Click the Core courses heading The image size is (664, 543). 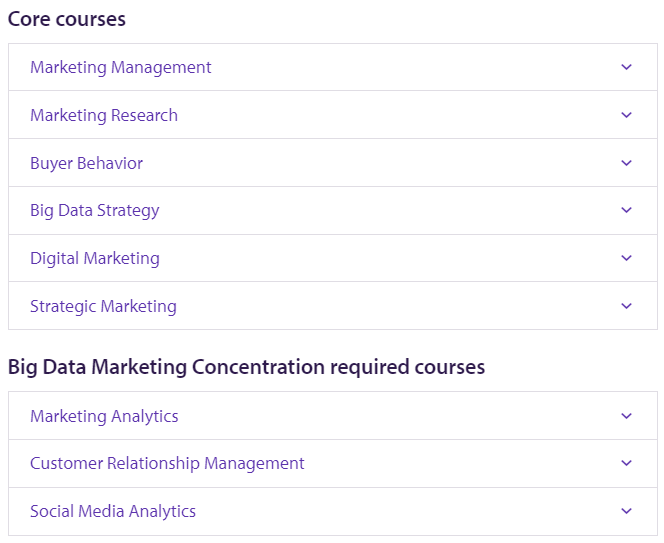(x=67, y=19)
